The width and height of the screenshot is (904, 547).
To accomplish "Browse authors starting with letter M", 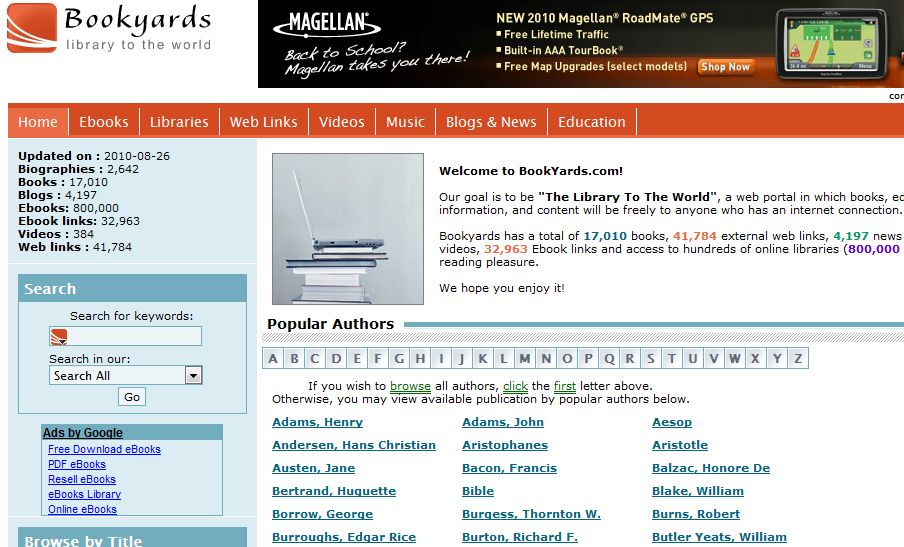I will [x=525, y=358].
